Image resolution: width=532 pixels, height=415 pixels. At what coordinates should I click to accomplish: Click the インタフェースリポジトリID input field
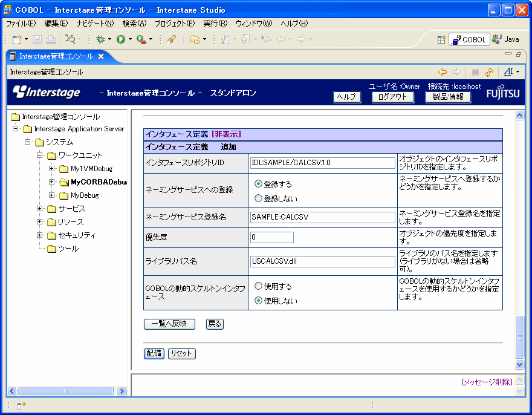323,163
